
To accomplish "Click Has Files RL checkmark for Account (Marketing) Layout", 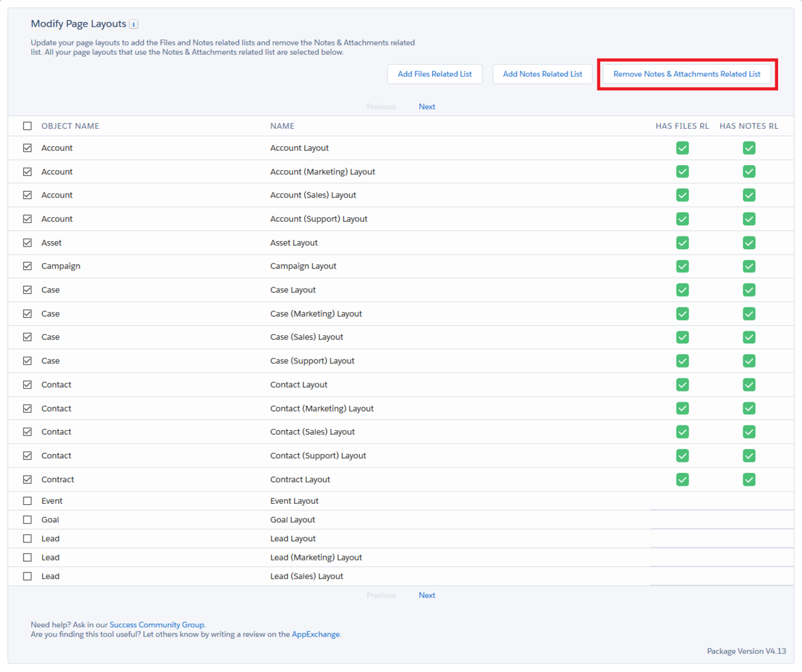I will [x=682, y=172].
